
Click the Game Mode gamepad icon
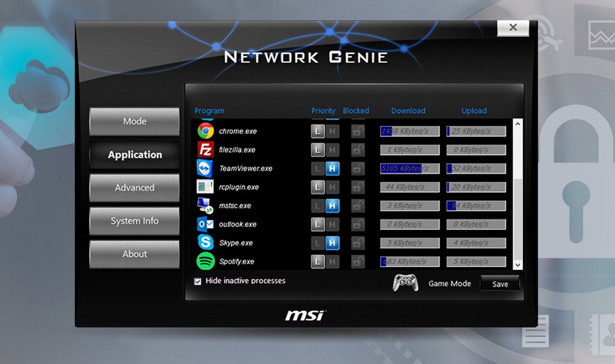(405, 283)
